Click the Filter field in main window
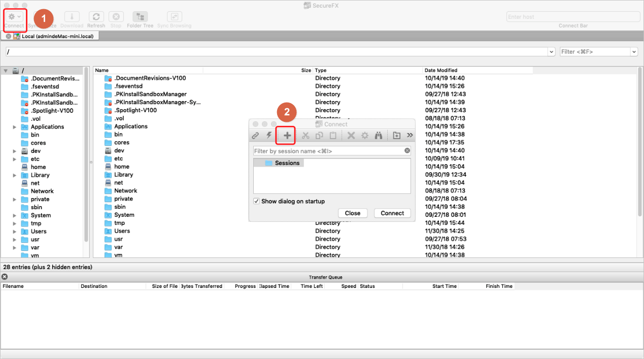 (x=595, y=52)
